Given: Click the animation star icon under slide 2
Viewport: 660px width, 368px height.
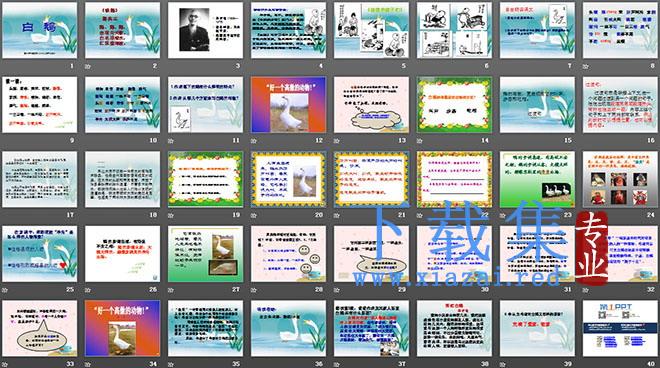Looking at the screenshot, I should point(88,66).
